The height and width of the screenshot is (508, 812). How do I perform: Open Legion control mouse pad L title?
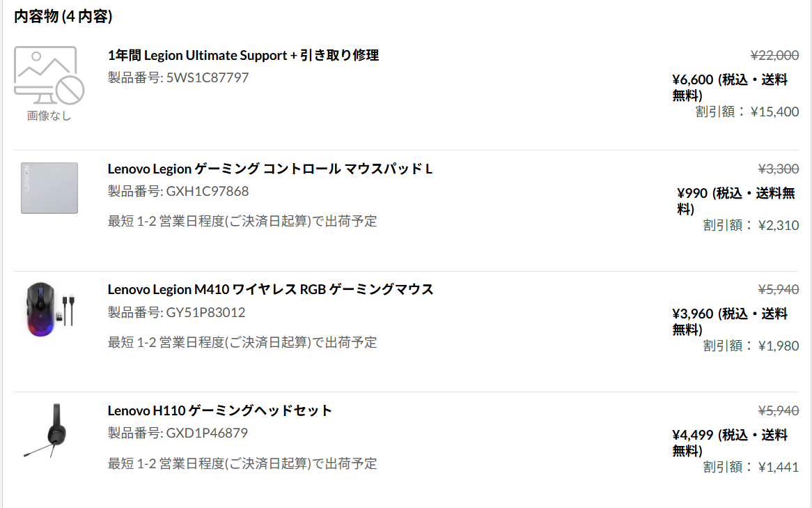tap(270, 169)
